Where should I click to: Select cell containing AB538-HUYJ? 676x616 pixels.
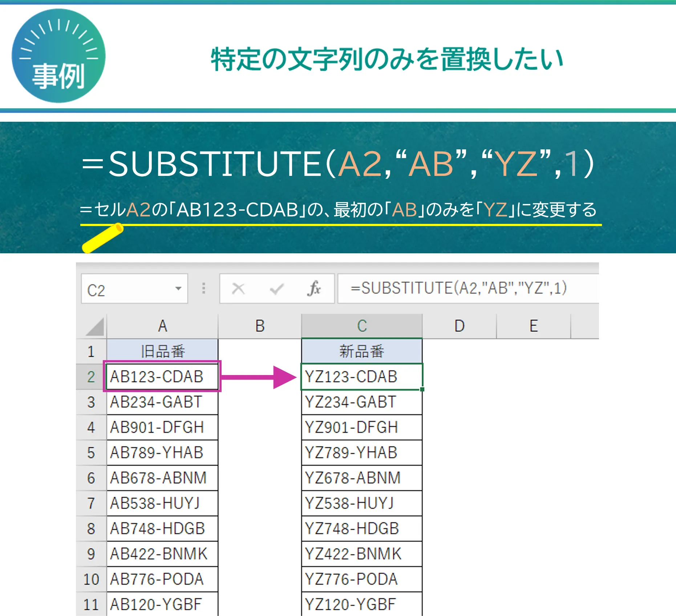point(162,503)
